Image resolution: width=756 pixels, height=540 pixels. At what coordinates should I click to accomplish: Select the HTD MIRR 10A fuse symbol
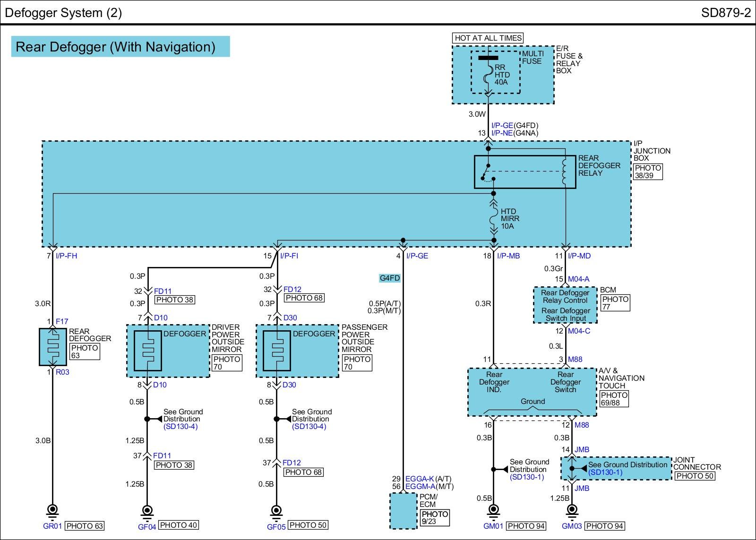tap(494, 219)
